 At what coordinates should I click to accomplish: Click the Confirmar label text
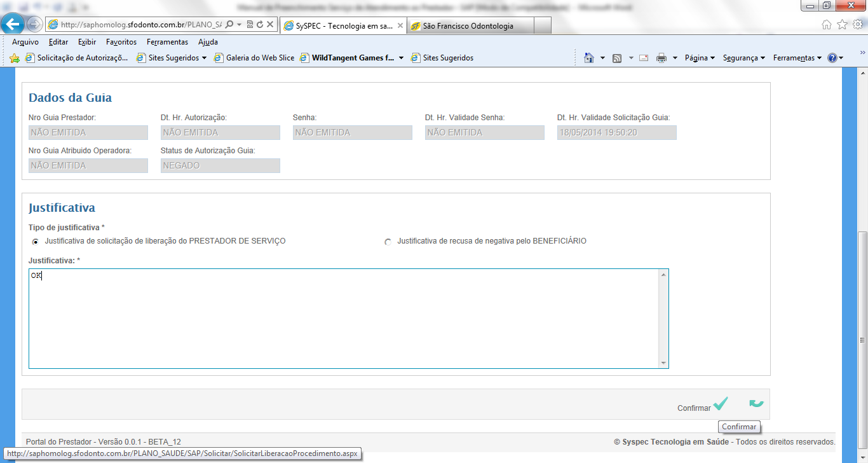pos(694,408)
